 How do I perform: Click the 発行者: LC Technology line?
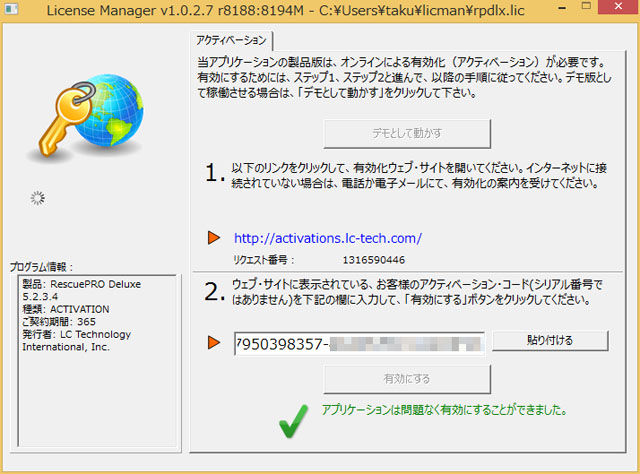[76, 334]
